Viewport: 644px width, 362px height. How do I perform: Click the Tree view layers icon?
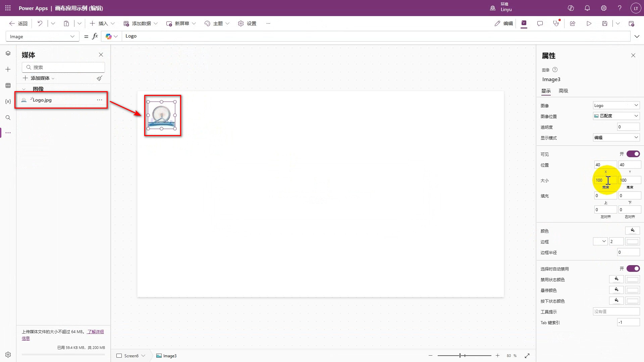8,53
